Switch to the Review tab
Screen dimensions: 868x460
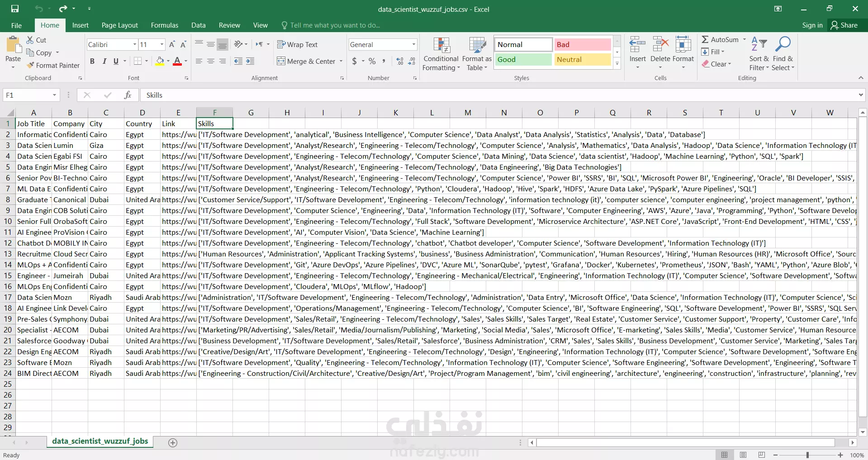(x=229, y=25)
